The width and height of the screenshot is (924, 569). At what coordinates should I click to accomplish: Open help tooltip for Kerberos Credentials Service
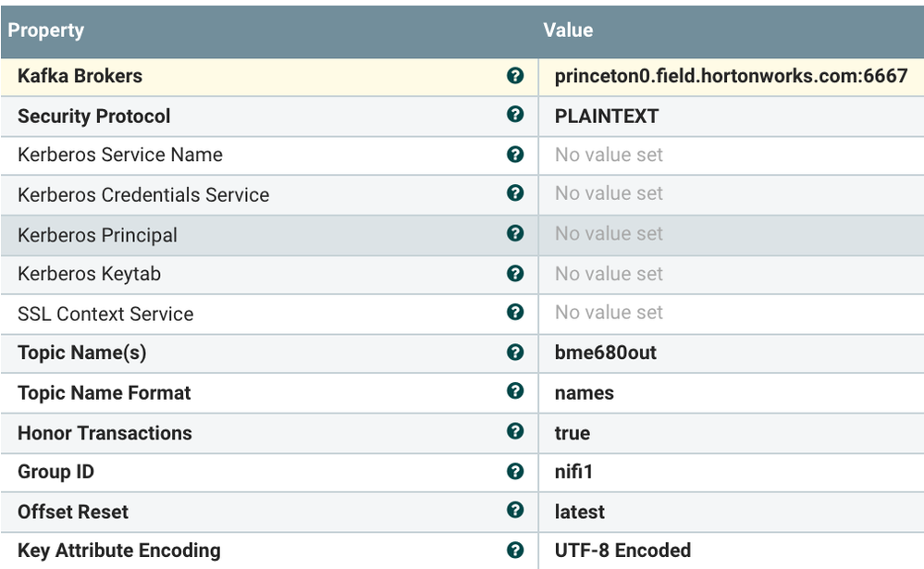(516, 193)
